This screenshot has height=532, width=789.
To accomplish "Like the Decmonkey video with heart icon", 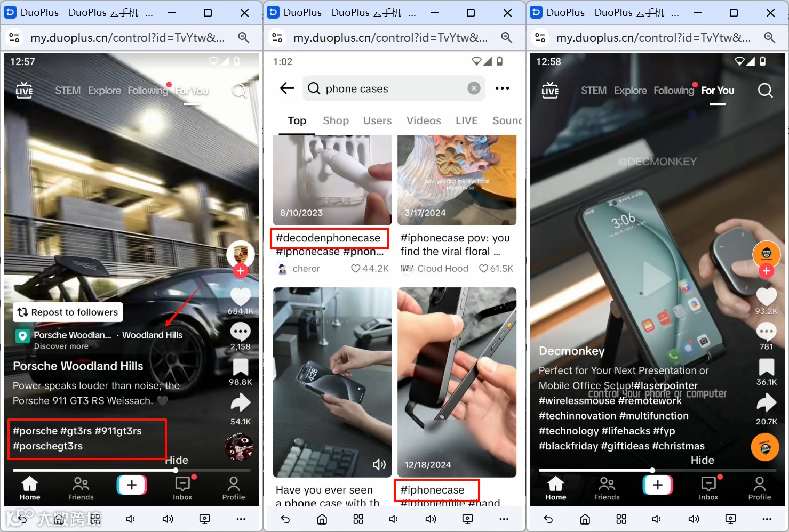I will coord(767,296).
